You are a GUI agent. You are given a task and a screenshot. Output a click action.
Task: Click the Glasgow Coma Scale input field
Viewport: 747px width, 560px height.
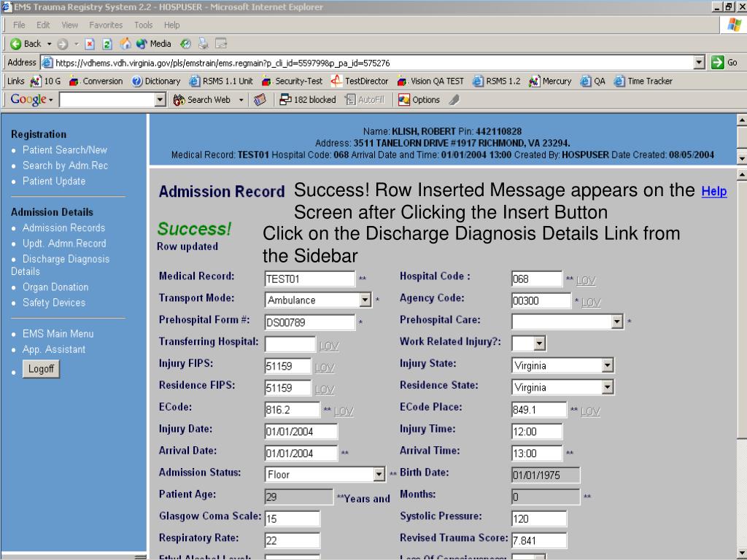tap(292, 519)
